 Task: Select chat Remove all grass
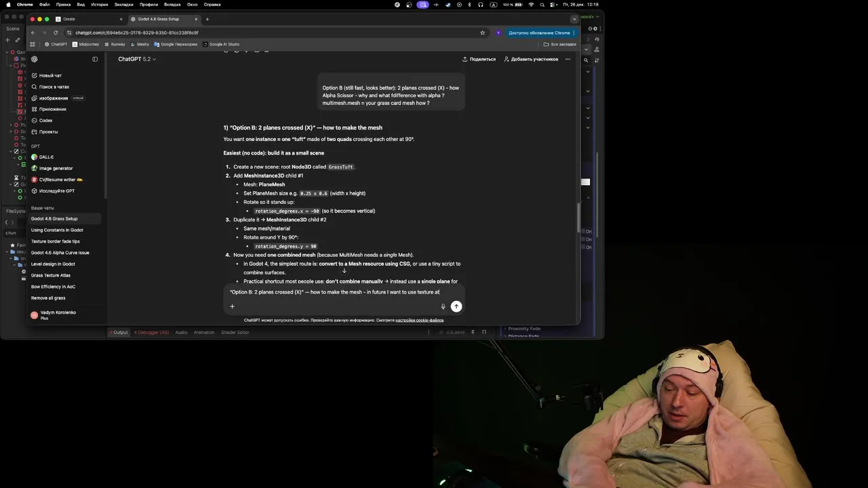(x=48, y=298)
